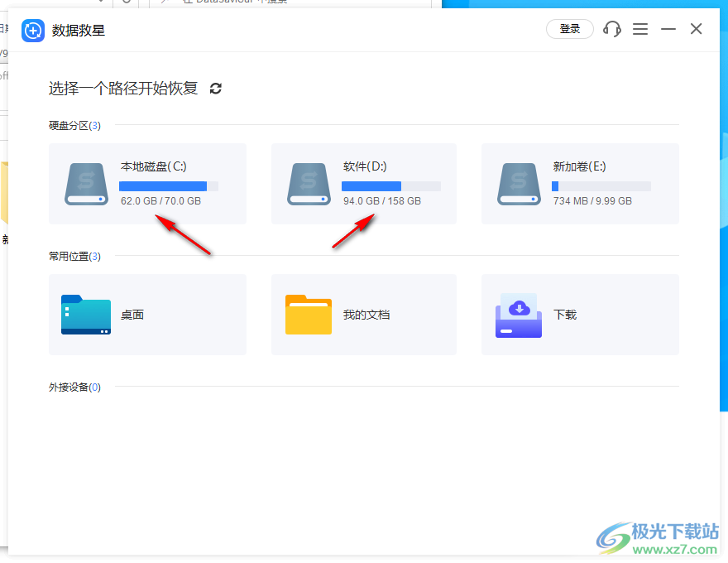Choose the 下载 downloads icon
Image resolution: width=728 pixels, height=563 pixels.
[x=519, y=315]
